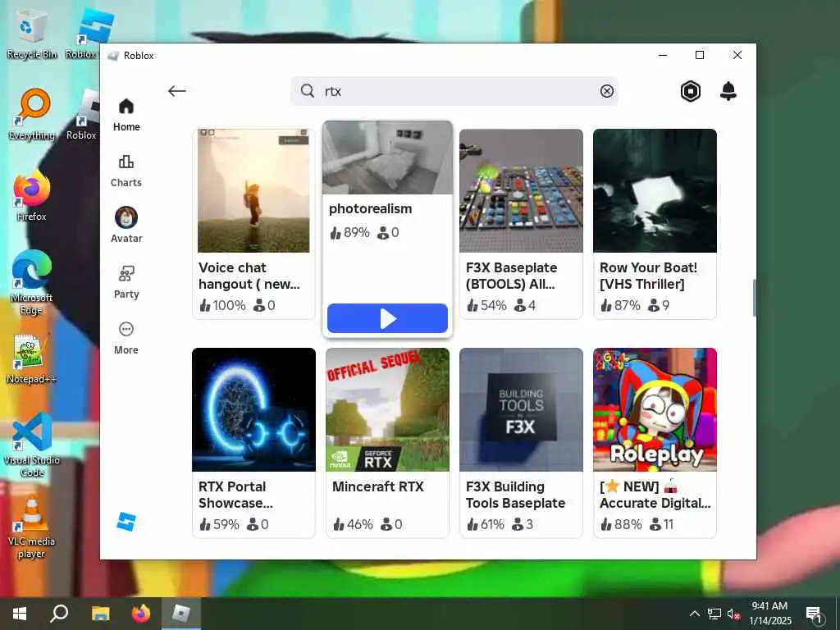Click '[NEW] Accurate Digital...' title
840x630 pixels.
[655, 495]
